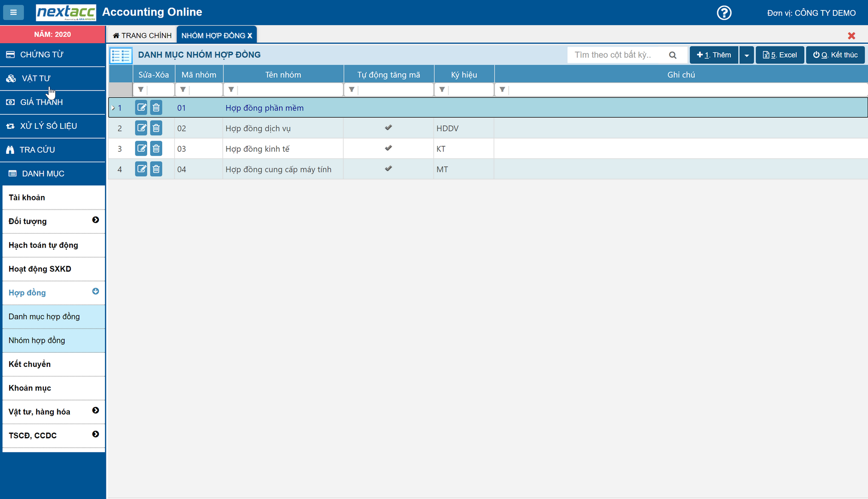Click the hamburger menu icon
The image size is (868, 499).
[x=14, y=12]
